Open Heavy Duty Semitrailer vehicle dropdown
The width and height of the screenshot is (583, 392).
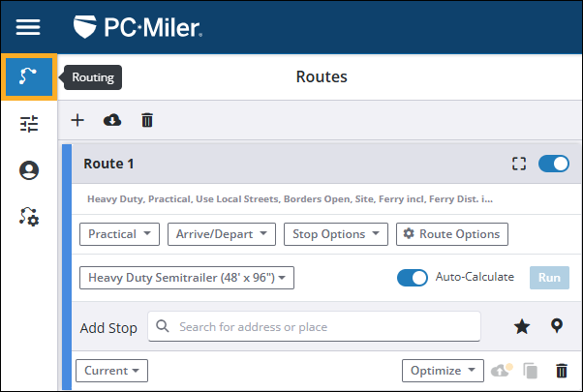click(x=186, y=278)
